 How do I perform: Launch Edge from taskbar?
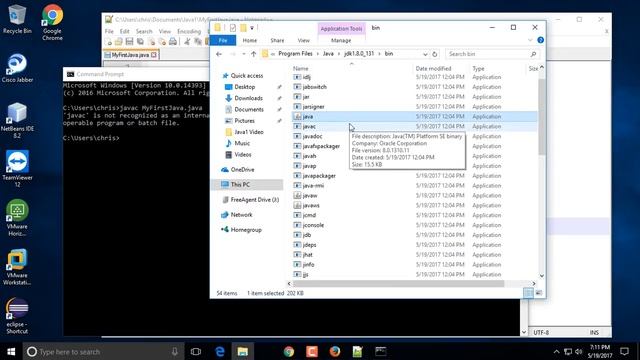click(220, 351)
